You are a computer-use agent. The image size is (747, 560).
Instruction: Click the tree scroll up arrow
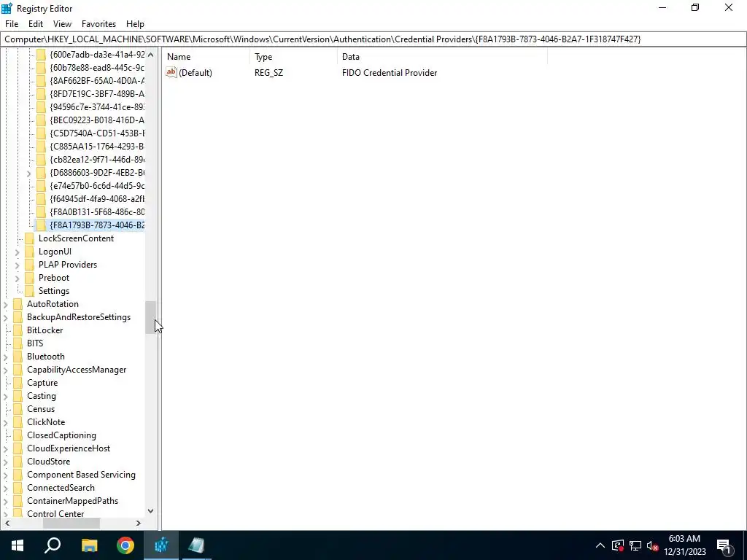pos(150,55)
